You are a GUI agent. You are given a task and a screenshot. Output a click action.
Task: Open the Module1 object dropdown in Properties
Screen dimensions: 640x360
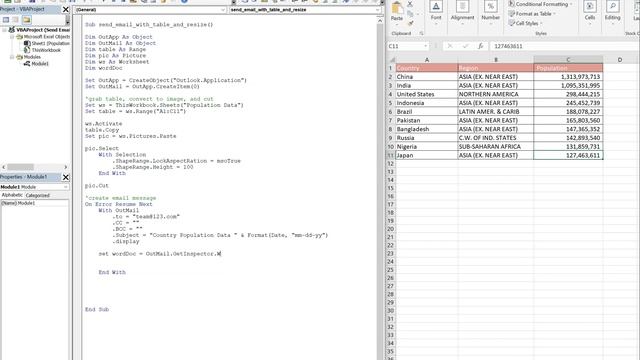[x=66, y=187]
